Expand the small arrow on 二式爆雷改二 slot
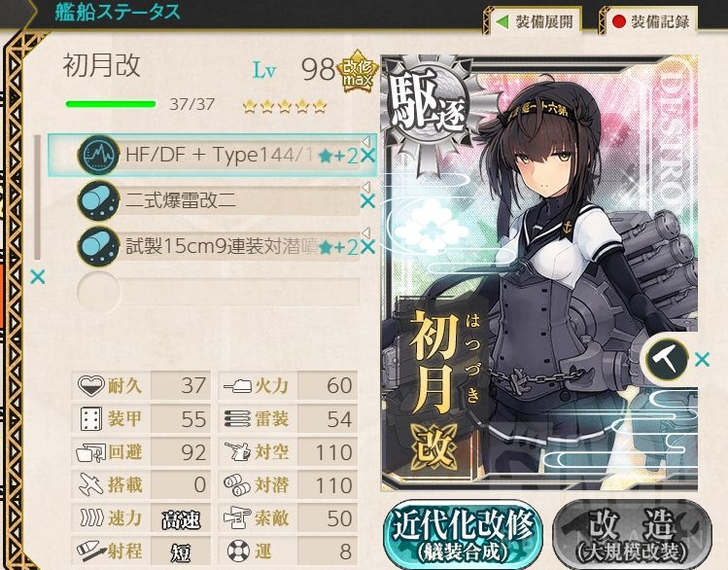Viewport: 728px width, 570px height. [x=365, y=187]
